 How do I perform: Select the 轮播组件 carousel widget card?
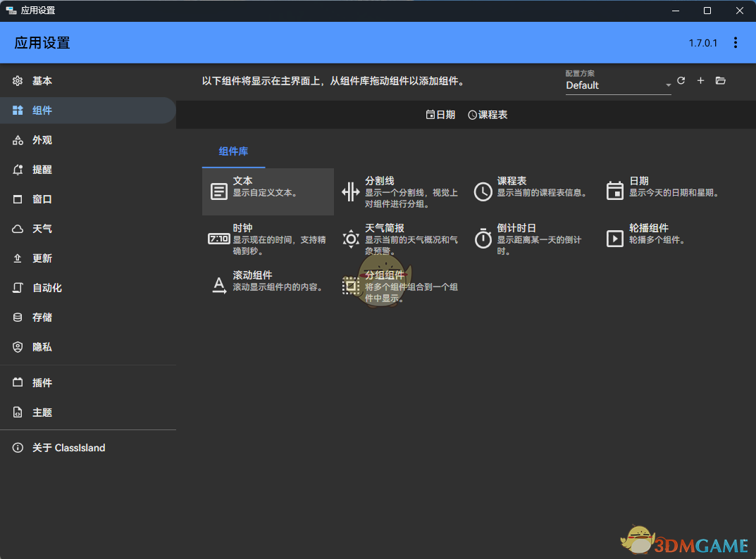(x=662, y=233)
